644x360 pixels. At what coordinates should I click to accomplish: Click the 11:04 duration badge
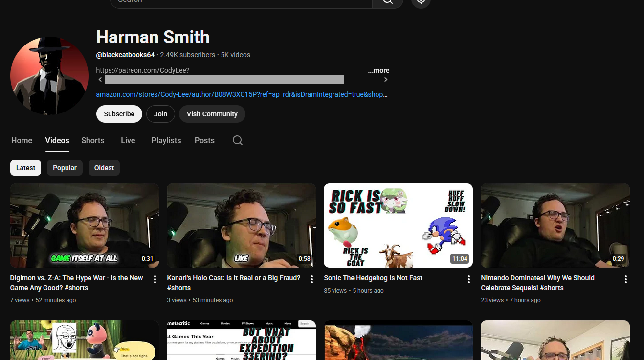[x=460, y=259]
